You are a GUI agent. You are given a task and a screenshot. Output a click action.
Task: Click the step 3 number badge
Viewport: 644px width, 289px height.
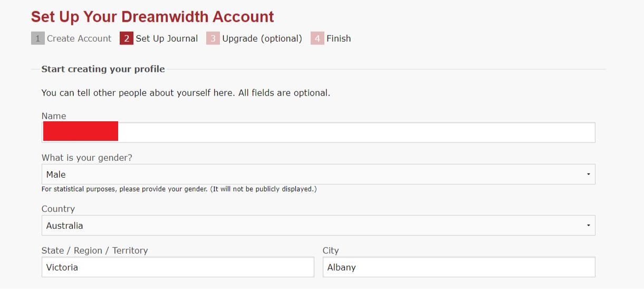click(x=213, y=38)
